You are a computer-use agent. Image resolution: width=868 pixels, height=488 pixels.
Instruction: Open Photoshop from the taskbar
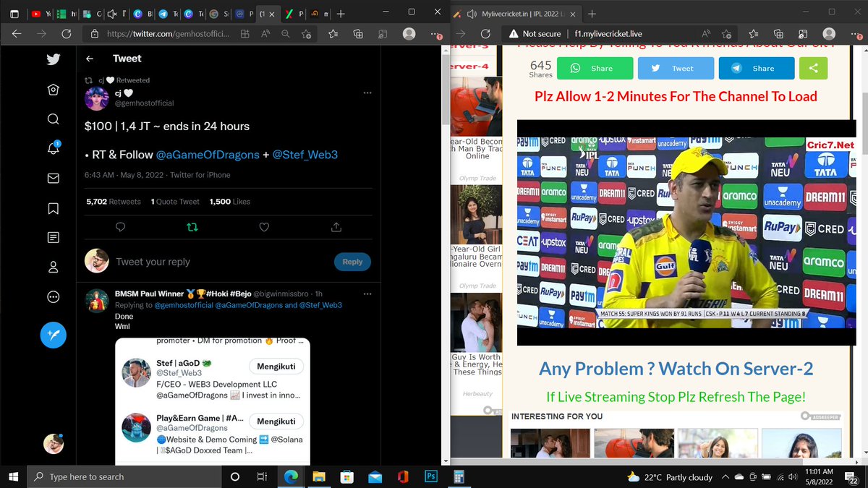[430, 477]
